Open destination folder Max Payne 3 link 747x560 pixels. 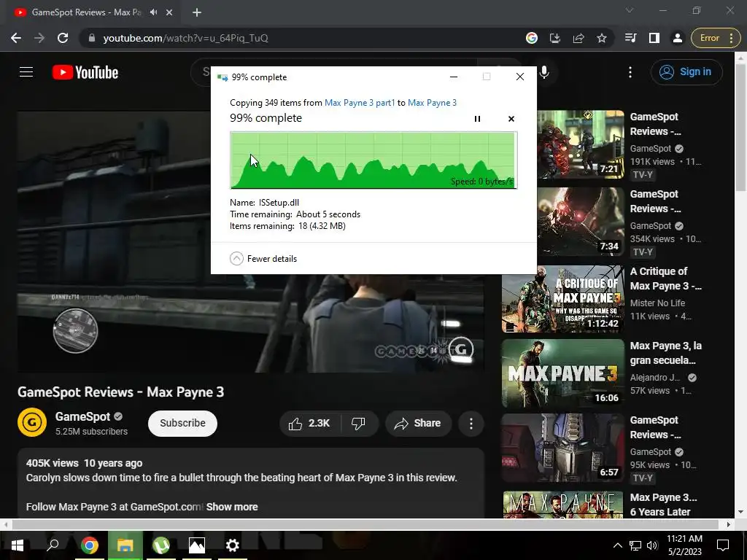coord(432,103)
